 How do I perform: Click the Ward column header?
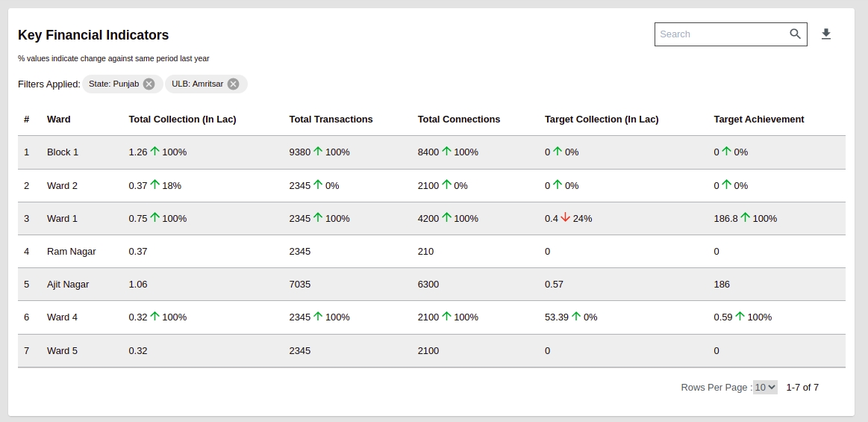click(x=59, y=120)
